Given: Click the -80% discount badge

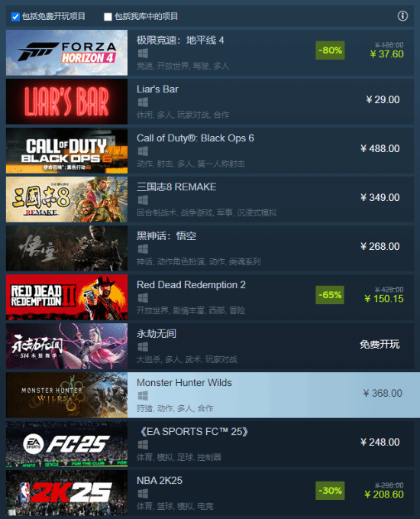Looking at the screenshot, I should coord(330,50).
